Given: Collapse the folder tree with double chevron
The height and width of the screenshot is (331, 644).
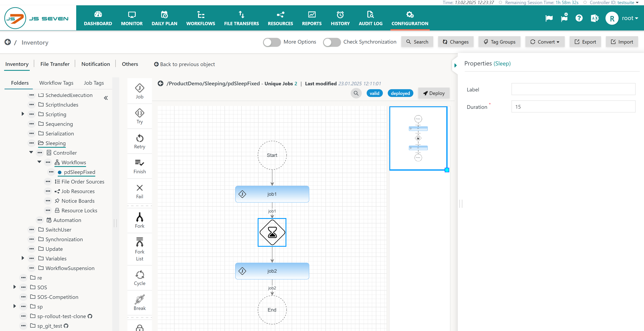Looking at the screenshot, I should [x=106, y=98].
